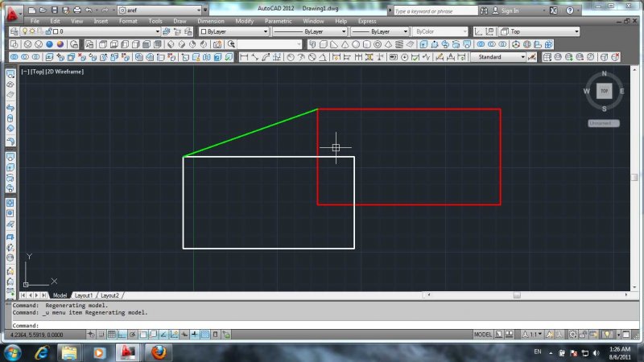
Task: Toggle MODEL space button in status bar
Action: pyautogui.click(x=482, y=335)
